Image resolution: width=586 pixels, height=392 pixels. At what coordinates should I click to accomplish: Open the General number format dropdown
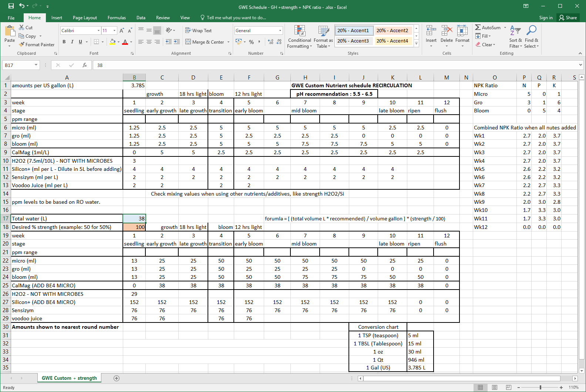(x=280, y=30)
